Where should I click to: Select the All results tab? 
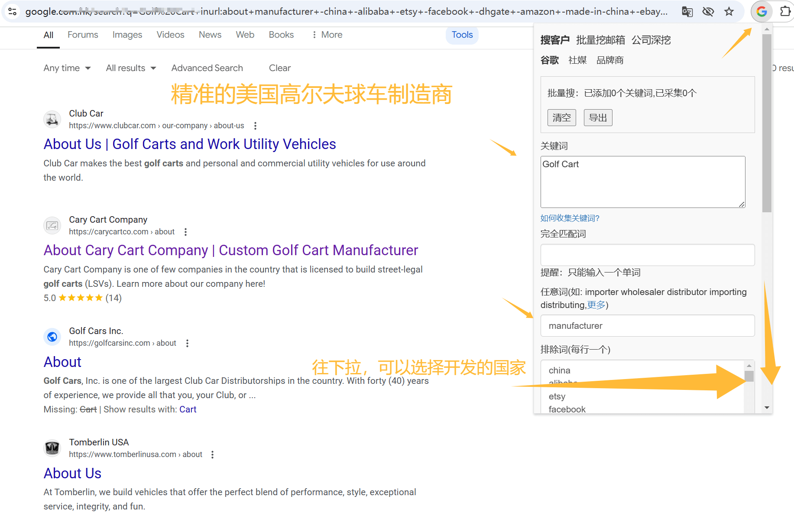48,35
